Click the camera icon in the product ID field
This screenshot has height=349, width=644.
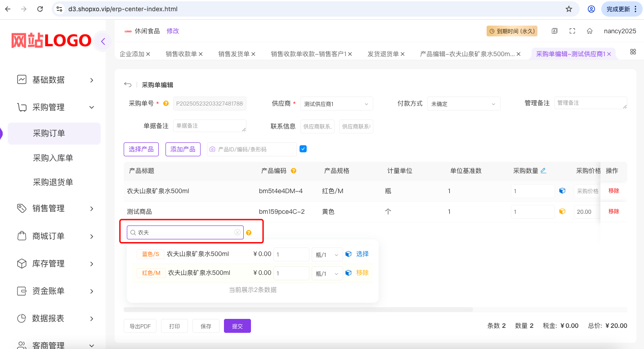[x=213, y=149]
